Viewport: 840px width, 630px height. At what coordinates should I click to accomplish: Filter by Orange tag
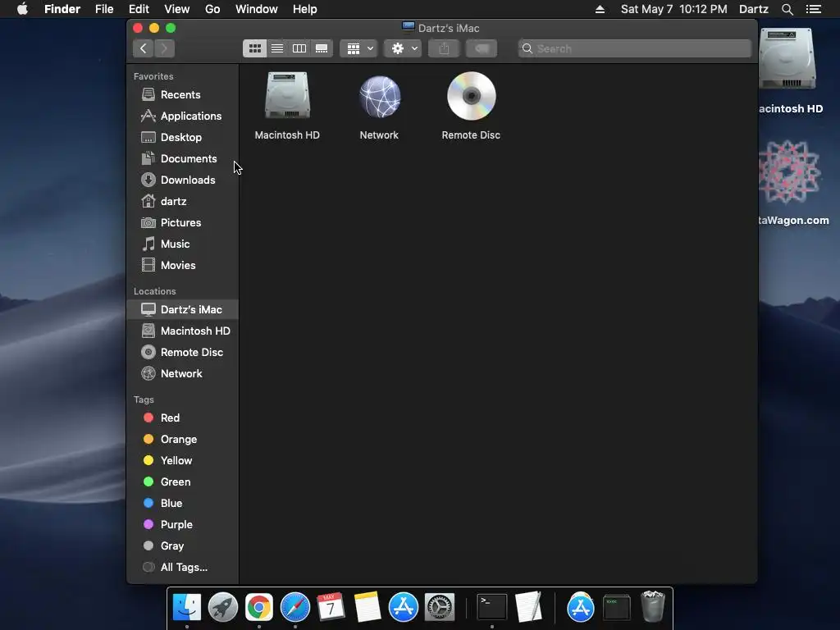point(183,440)
